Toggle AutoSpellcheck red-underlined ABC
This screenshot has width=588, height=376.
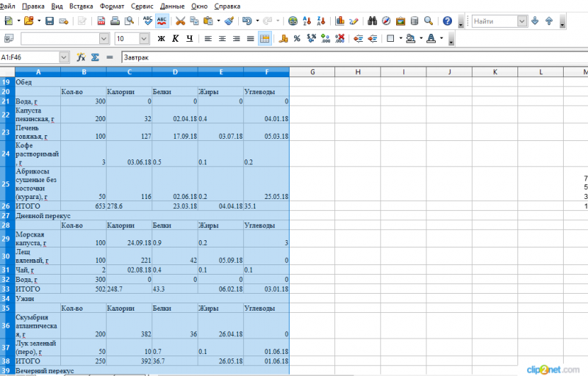[x=162, y=21]
